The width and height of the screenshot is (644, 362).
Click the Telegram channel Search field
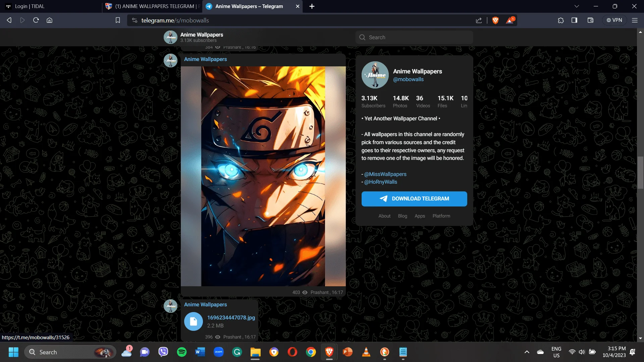tap(414, 37)
